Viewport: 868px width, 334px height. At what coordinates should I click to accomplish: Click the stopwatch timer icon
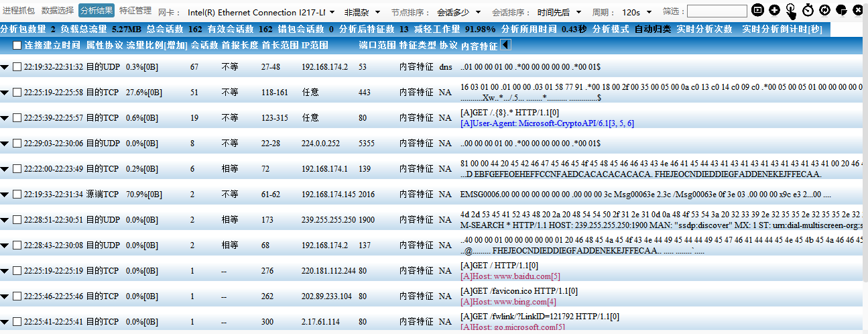pos(808,10)
